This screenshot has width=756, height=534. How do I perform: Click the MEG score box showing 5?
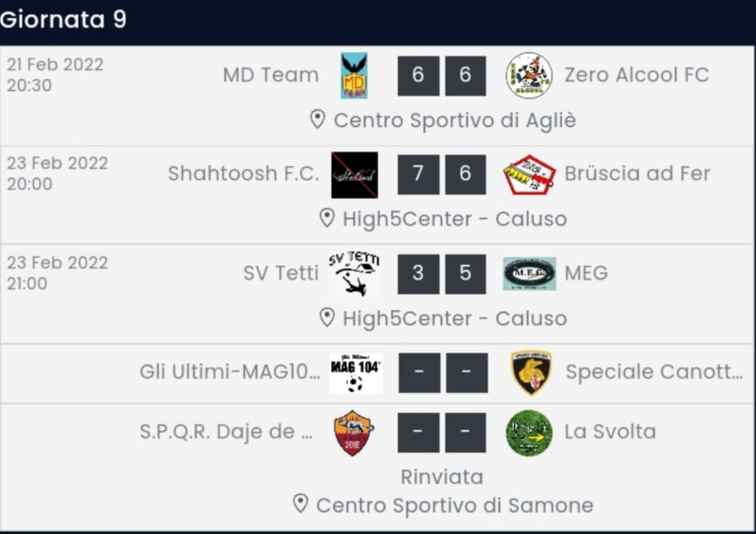pos(466,274)
